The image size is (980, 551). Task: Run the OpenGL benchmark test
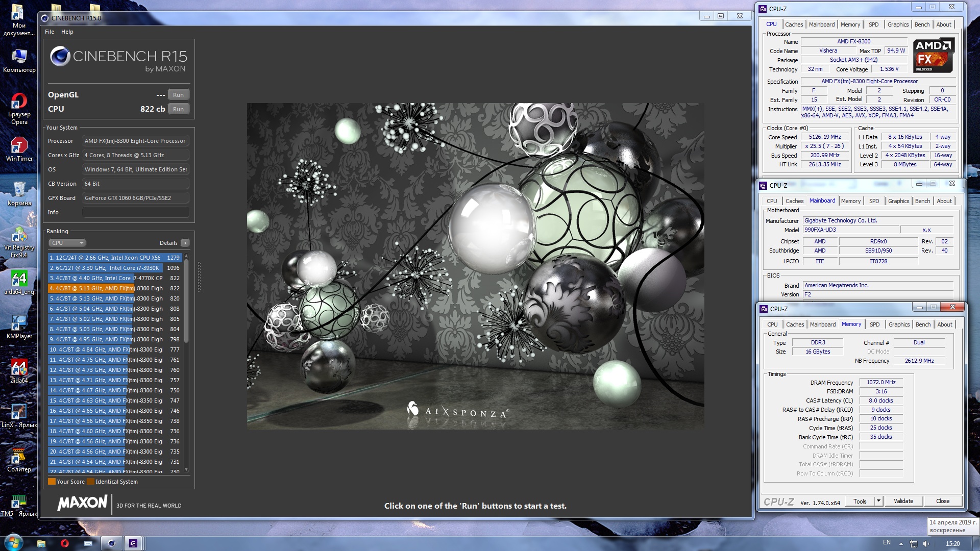click(x=178, y=95)
